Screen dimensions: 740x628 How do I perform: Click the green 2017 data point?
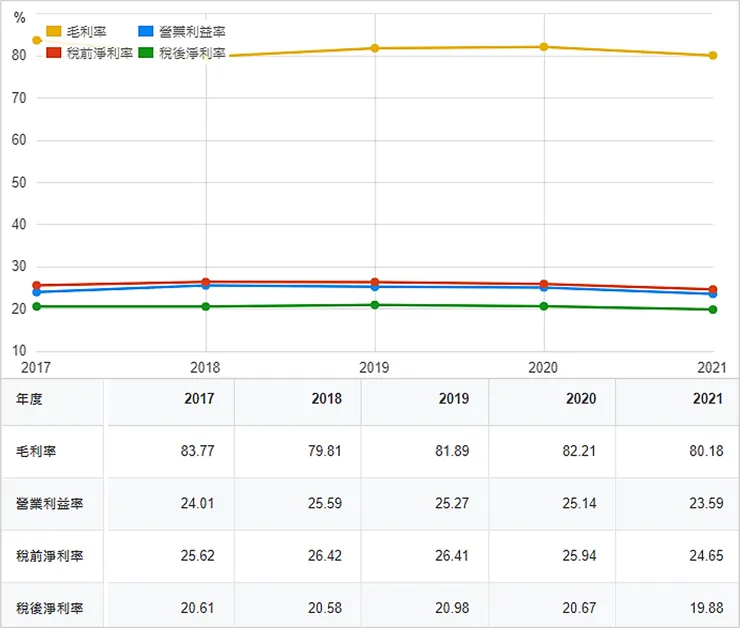[37, 307]
